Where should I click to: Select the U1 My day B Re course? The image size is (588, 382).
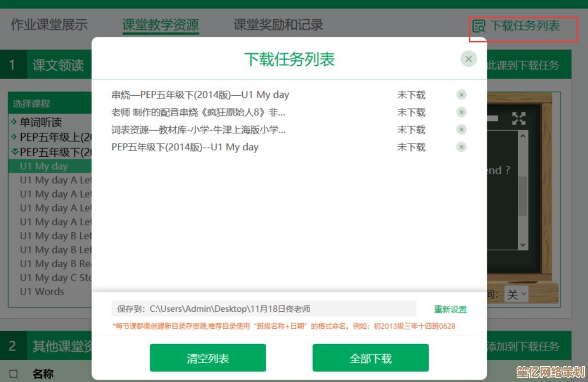pyautogui.click(x=56, y=263)
